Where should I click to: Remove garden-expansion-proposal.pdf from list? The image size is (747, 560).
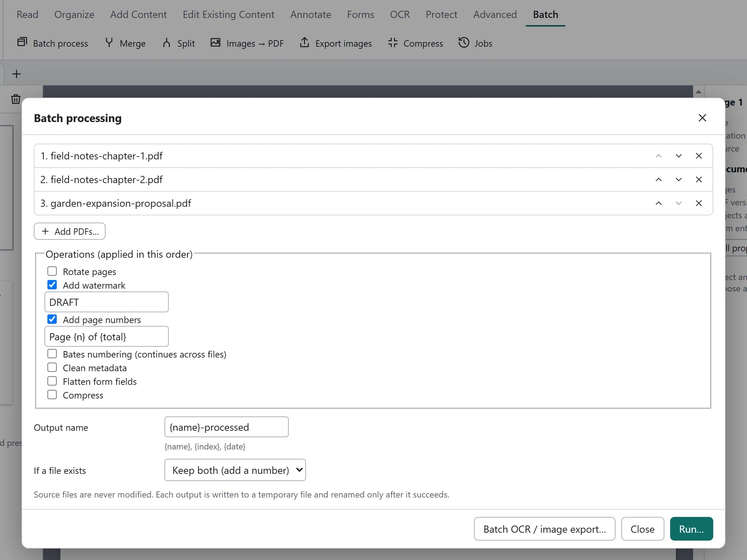(699, 203)
